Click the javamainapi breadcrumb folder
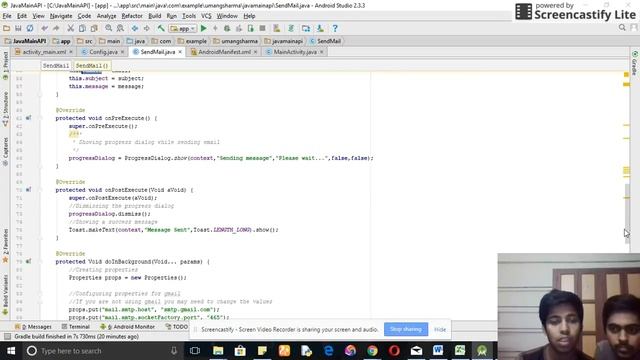This screenshot has width=640, height=360. 284,41
